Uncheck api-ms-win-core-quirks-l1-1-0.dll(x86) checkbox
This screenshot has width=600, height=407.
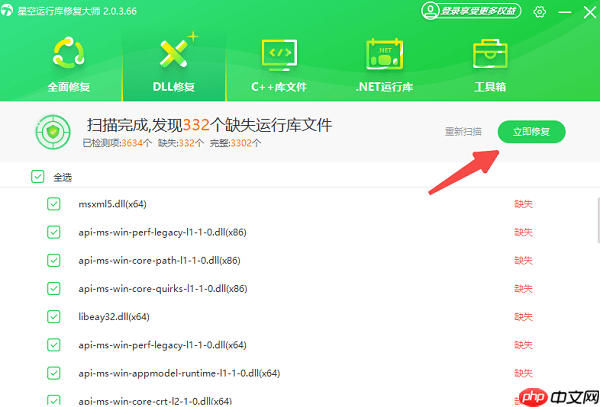pyautogui.click(x=54, y=288)
